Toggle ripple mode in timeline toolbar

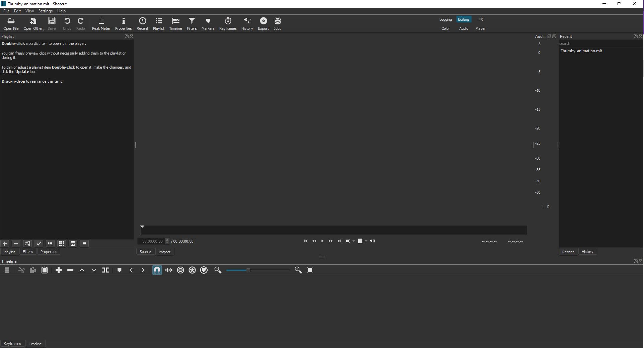tap(181, 270)
